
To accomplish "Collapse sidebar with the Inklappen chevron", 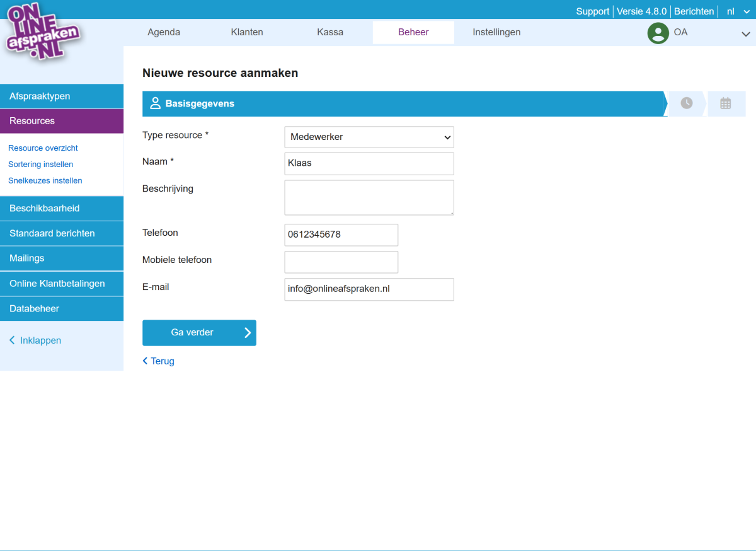I will pyautogui.click(x=12, y=340).
